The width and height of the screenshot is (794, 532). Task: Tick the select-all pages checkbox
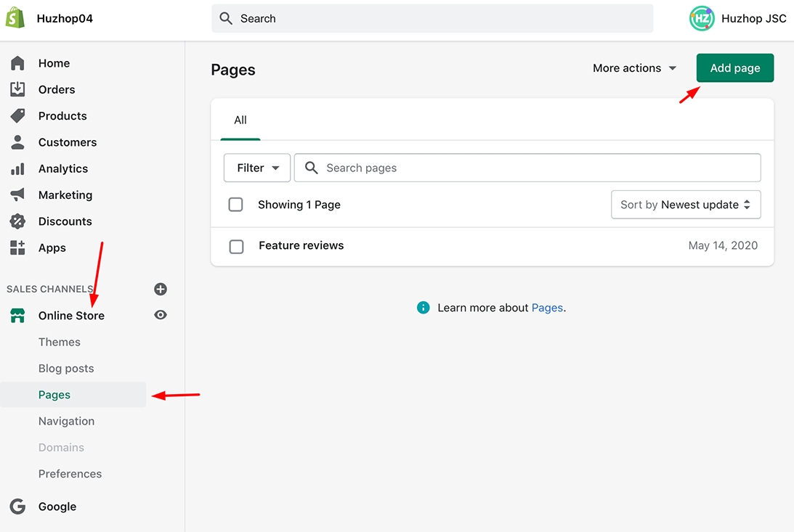[x=235, y=205]
